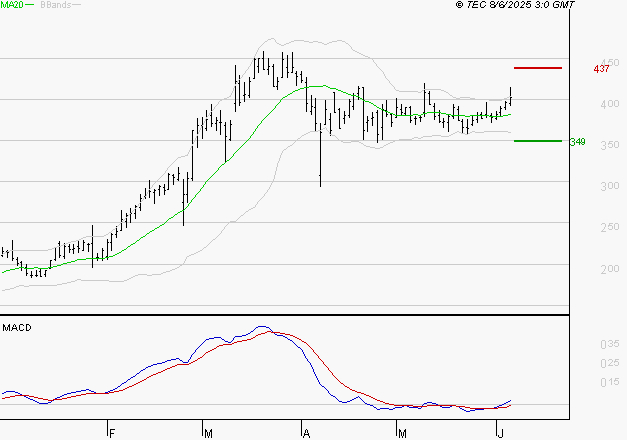Click the MA20 legend label

tap(12, 5)
